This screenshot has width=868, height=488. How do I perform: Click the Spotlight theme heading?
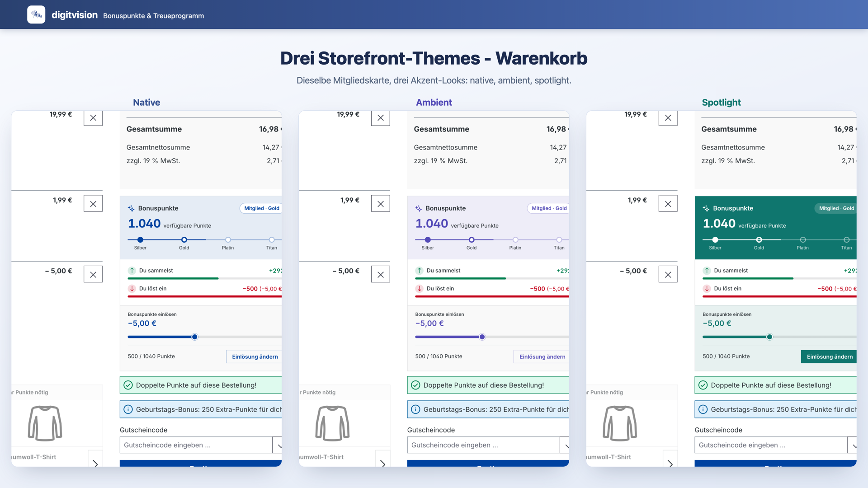point(721,103)
